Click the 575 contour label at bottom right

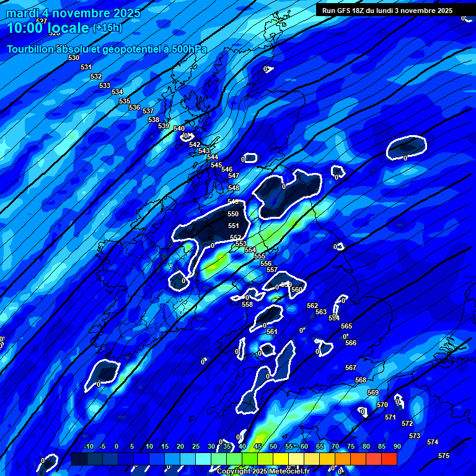point(444,456)
